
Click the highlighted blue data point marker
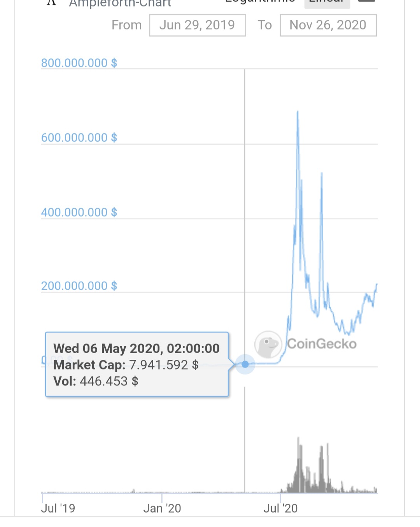pyautogui.click(x=245, y=364)
